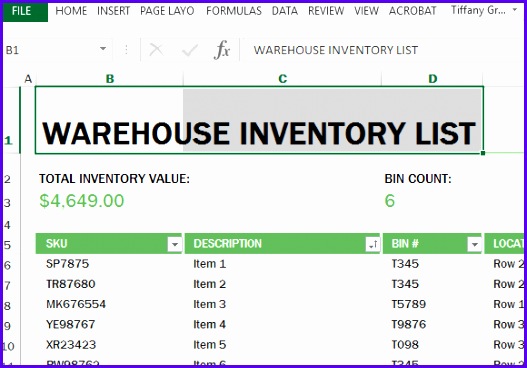Open Insert Function fx icon
The height and width of the screenshot is (368, 527).
click(x=222, y=50)
